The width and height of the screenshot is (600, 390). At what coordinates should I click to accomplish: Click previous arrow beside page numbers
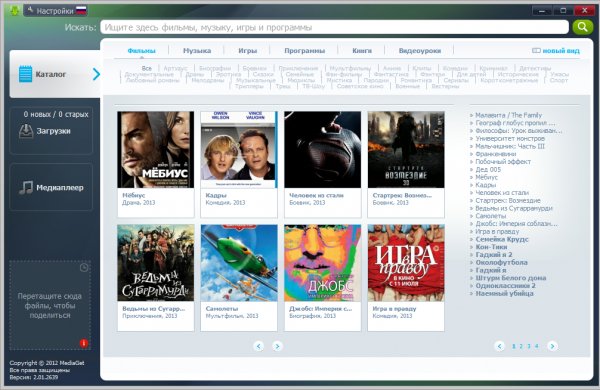[x=499, y=346]
